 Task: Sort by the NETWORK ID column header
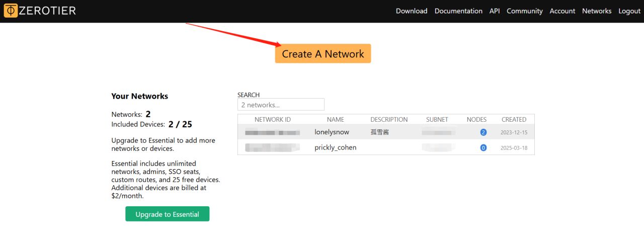pyautogui.click(x=273, y=119)
